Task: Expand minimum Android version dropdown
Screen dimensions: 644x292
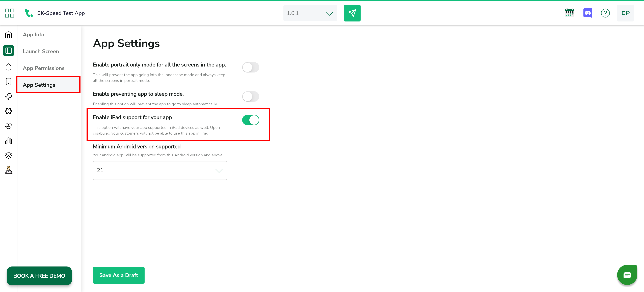Action: click(x=160, y=170)
